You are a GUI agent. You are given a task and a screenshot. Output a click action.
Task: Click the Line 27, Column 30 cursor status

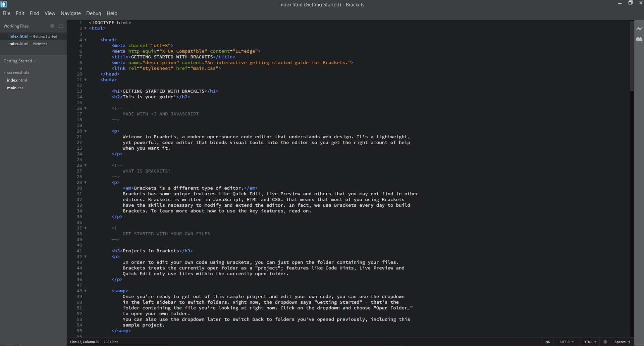coord(85,342)
